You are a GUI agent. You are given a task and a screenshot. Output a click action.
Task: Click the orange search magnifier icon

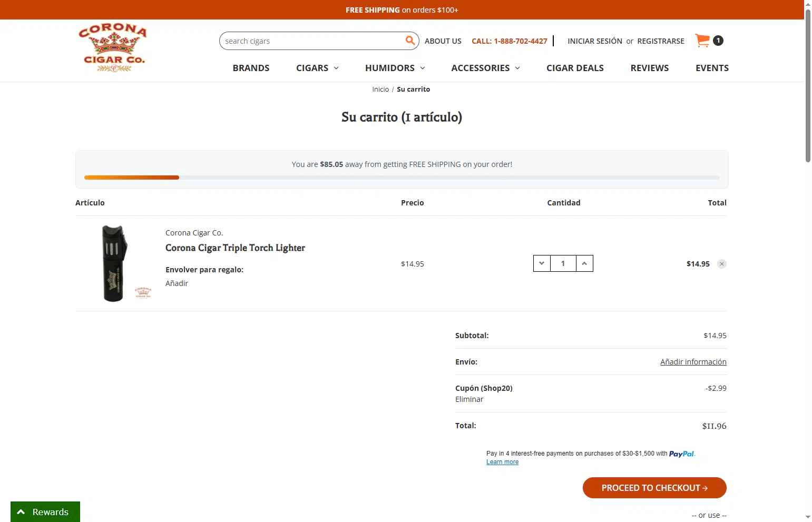click(410, 41)
